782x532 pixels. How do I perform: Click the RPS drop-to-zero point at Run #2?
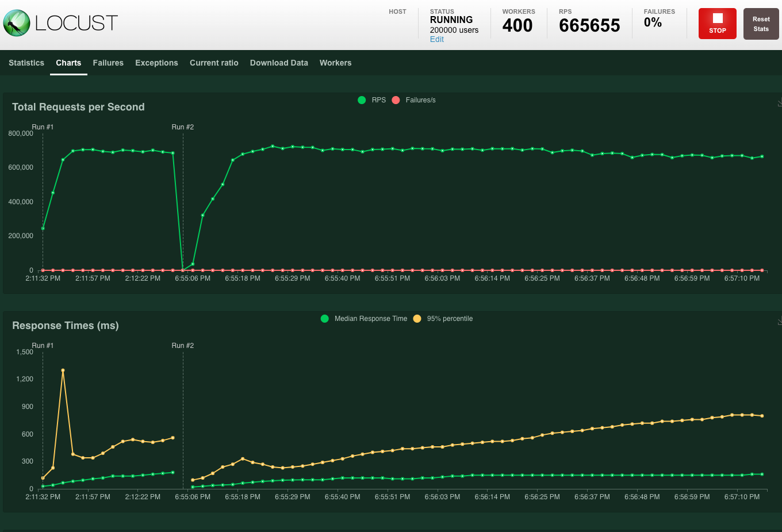[183, 270]
